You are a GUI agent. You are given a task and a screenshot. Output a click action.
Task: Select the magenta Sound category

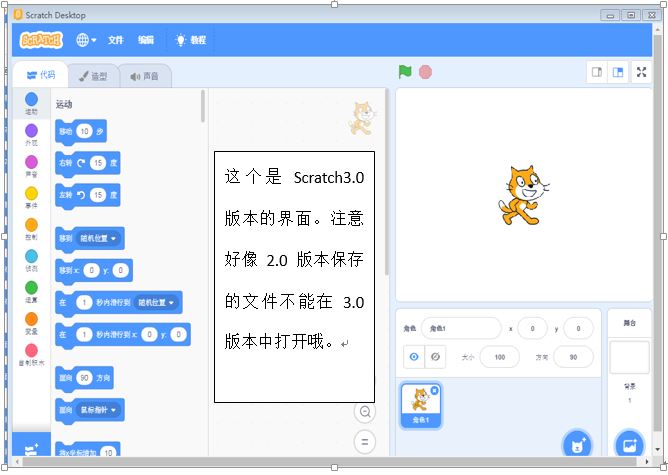pos(31,166)
